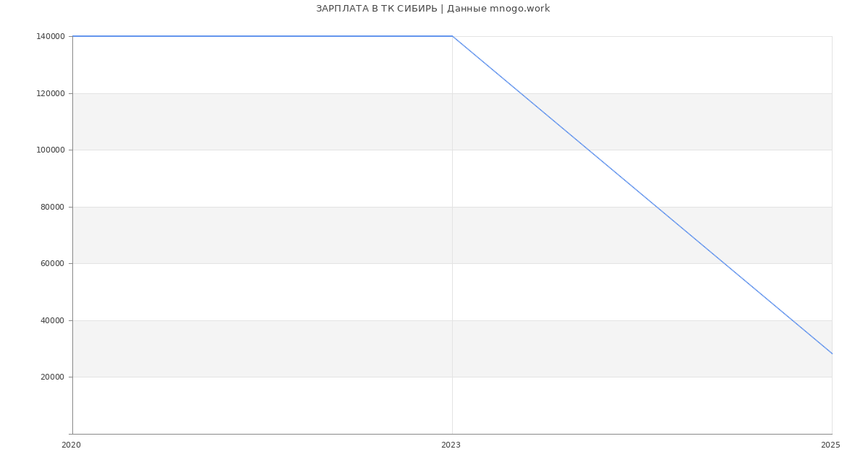Click the flat blue line segment's midpoint
868x470 pixels.
[x=263, y=36]
